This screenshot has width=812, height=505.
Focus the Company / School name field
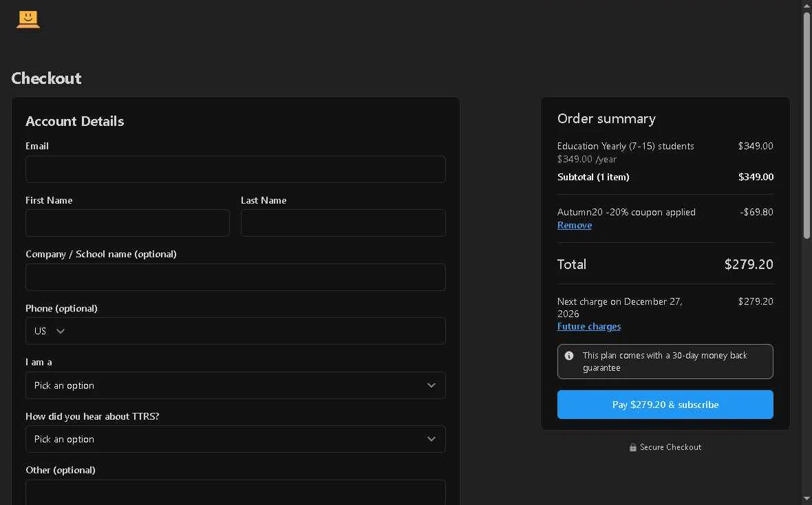point(235,277)
